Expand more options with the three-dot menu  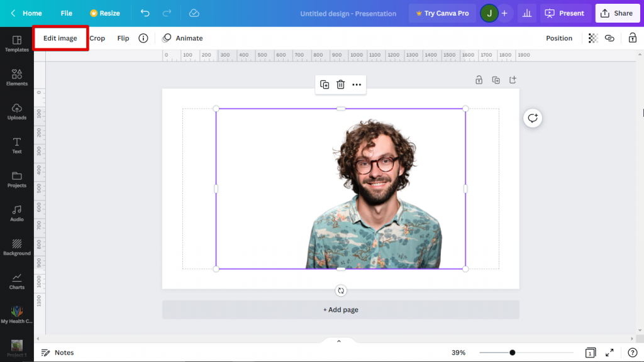click(x=356, y=84)
